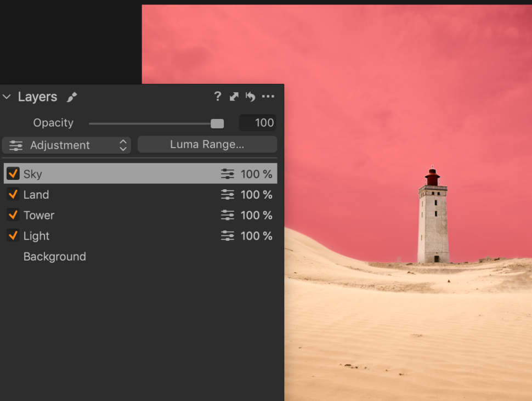Click the Opacity value field showing 100
This screenshot has width=532, height=401.
click(x=257, y=122)
